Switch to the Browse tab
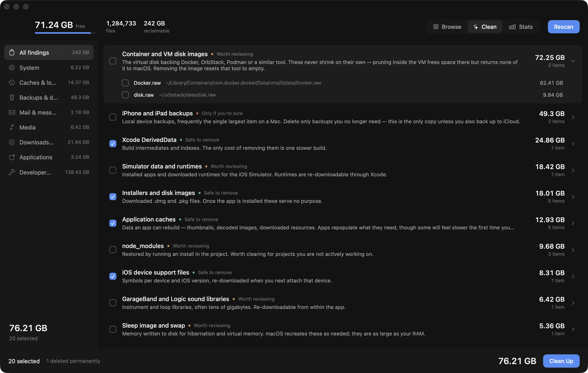The width and height of the screenshot is (588, 373). [447, 27]
